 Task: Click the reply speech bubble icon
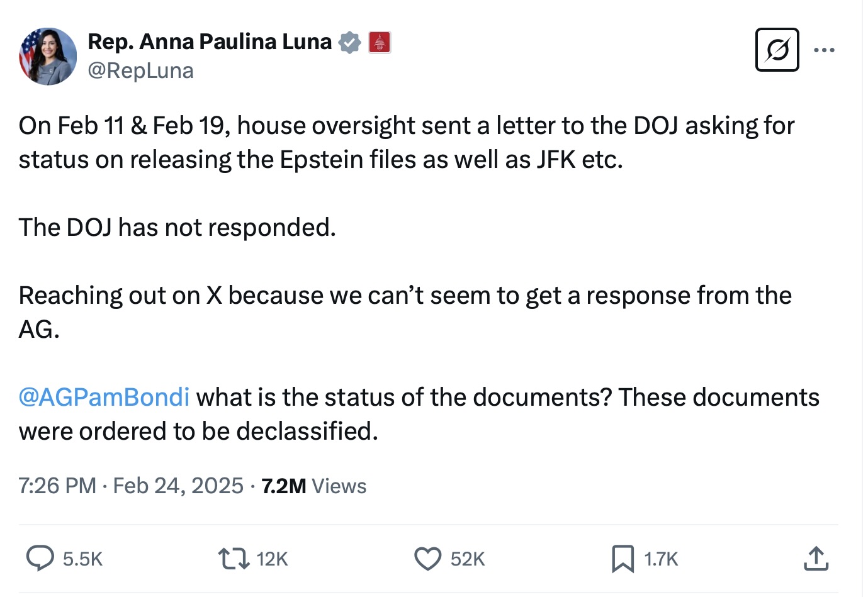tap(40, 558)
